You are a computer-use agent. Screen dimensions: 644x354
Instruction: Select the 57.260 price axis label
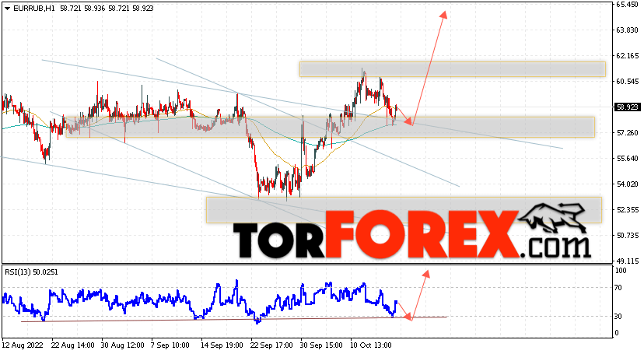[627, 132]
